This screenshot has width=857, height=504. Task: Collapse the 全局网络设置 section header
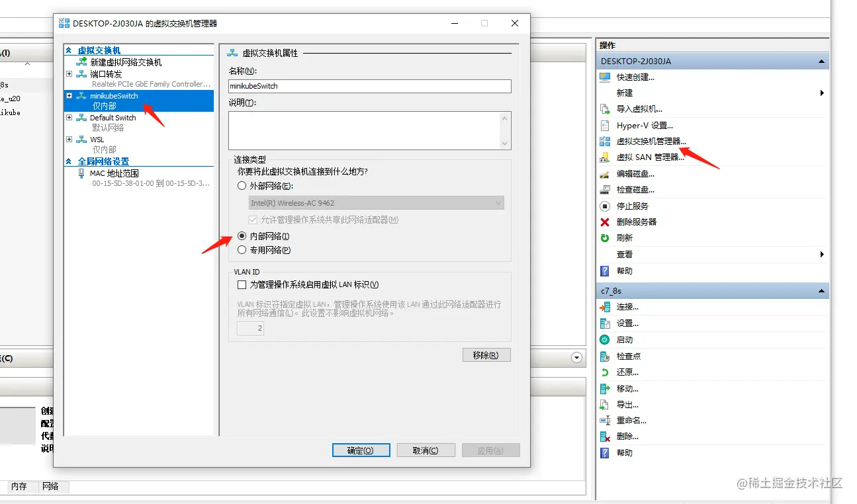click(x=69, y=161)
